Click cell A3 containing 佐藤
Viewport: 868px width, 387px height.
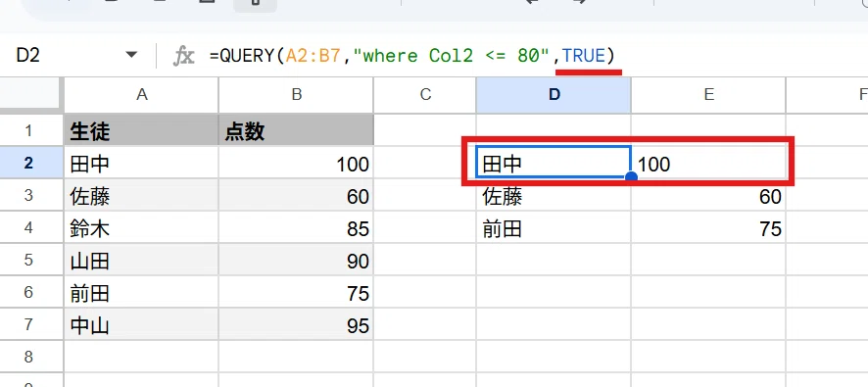click(142, 195)
